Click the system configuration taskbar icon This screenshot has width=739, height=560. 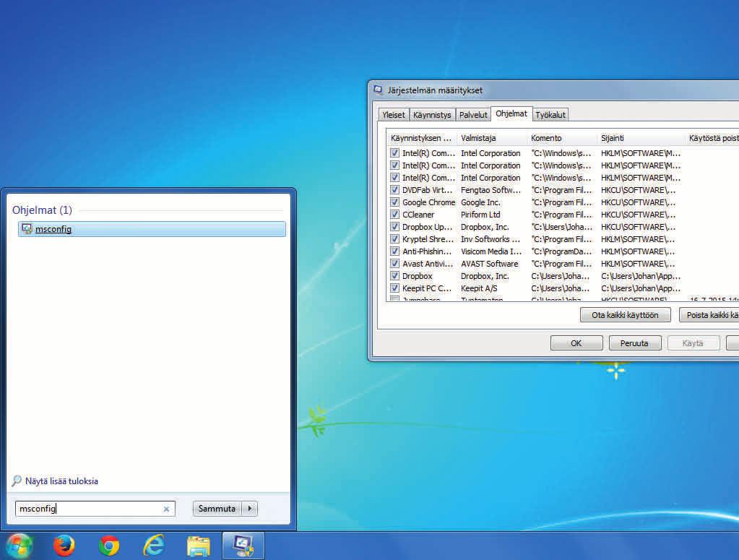243,546
